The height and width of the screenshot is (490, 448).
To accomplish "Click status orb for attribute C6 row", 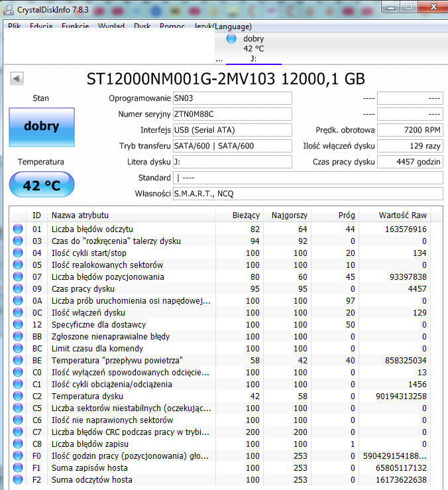I will pos(18,420).
